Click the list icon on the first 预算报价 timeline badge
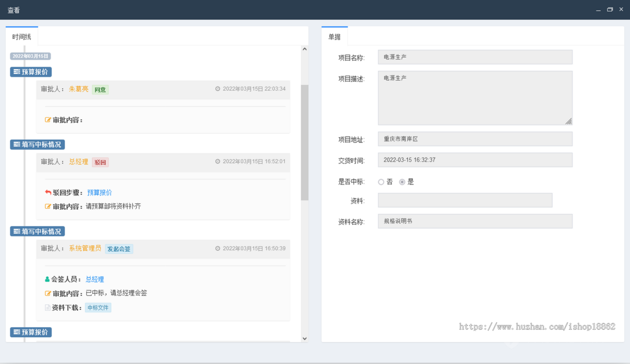The image size is (630, 364). pyautogui.click(x=16, y=72)
